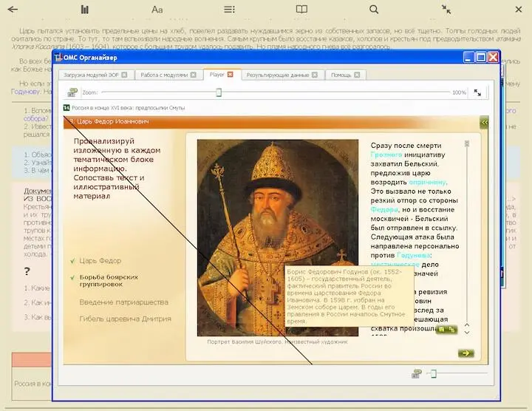Close the 'Помощь' tab
532x411 pixels.
pyautogui.click(x=357, y=75)
